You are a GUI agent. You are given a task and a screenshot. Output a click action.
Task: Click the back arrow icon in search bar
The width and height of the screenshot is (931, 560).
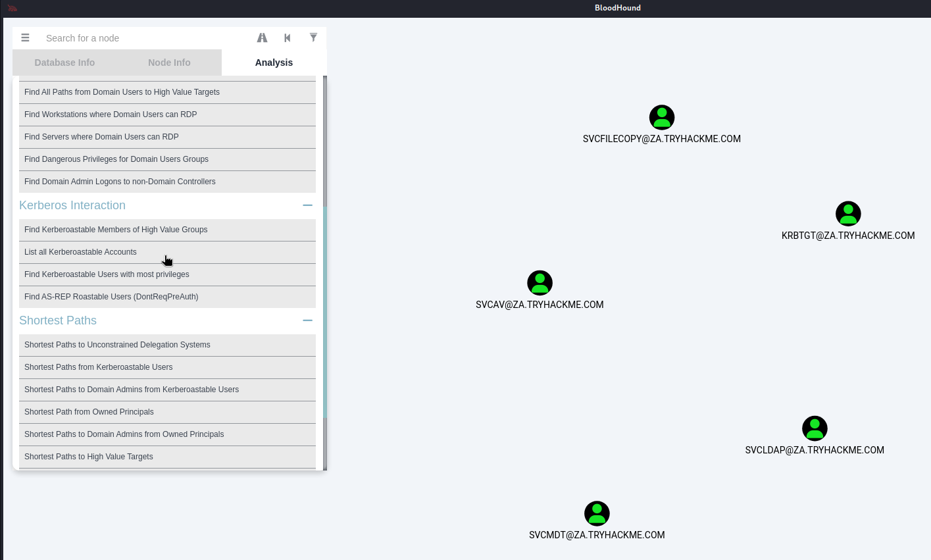coord(288,38)
